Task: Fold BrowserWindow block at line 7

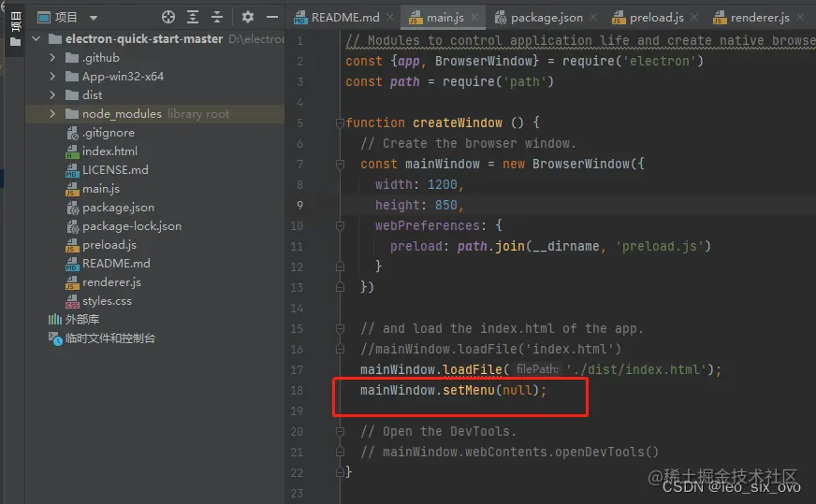Action: (340, 165)
